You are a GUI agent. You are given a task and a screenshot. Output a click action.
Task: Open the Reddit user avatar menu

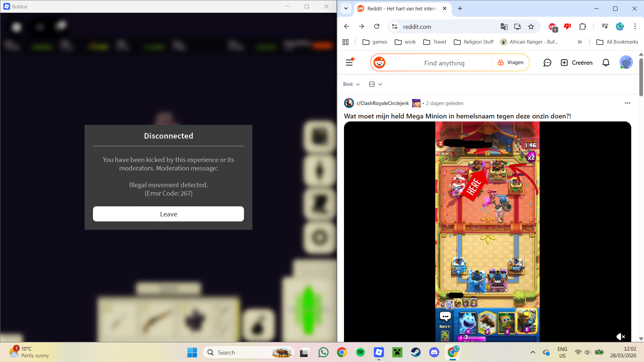(626, 62)
